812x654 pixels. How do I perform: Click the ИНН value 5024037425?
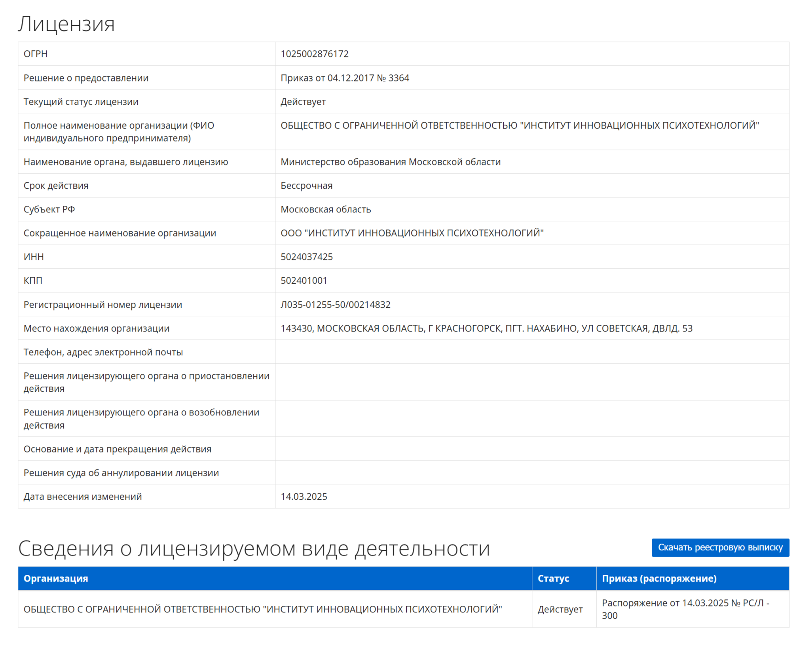coord(306,257)
